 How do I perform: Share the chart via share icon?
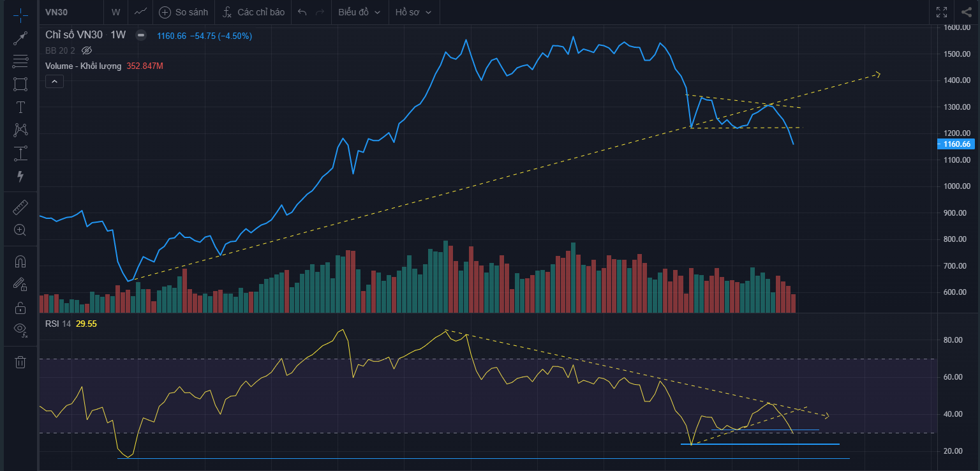(x=967, y=12)
